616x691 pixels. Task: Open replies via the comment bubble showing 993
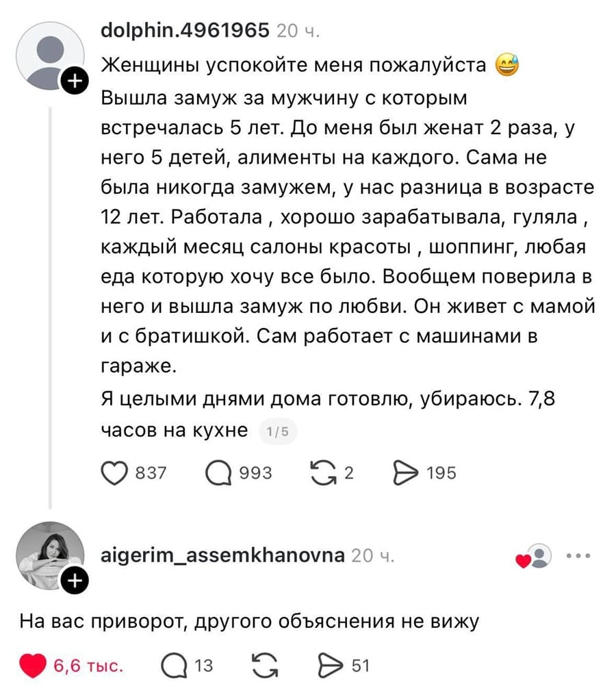(219, 472)
